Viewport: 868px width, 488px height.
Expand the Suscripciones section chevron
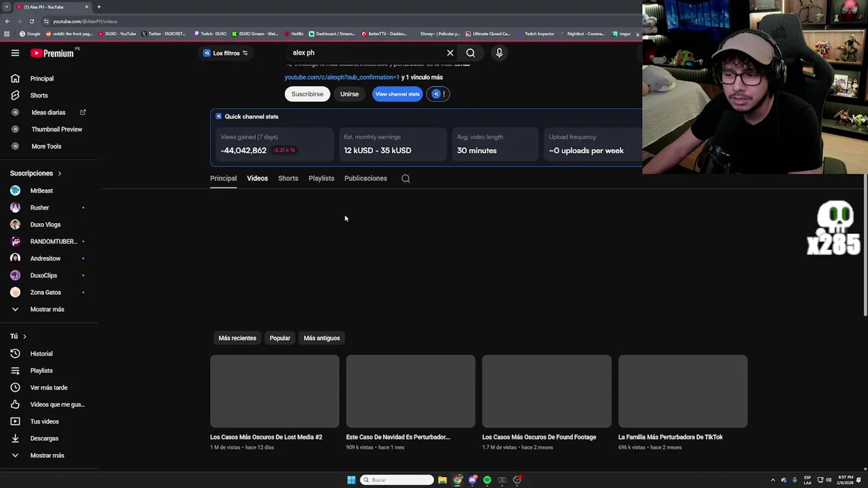pyautogui.click(x=60, y=174)
